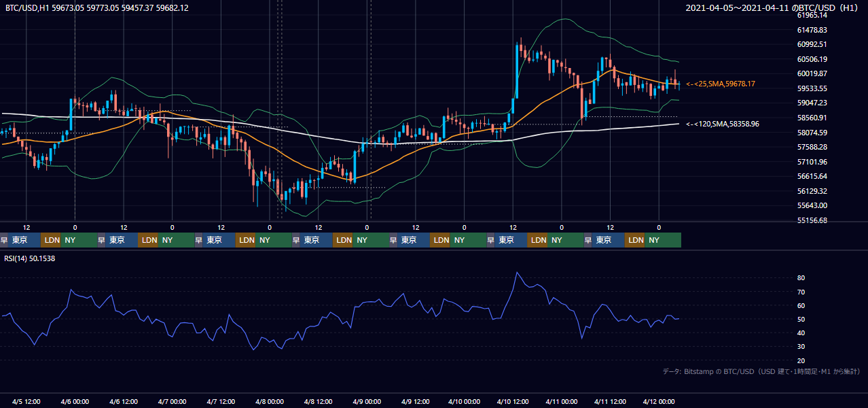Click the 4/6 00:00 date label
The height and width of the screenshot is (408, 868).
click(x=75, y=401)
